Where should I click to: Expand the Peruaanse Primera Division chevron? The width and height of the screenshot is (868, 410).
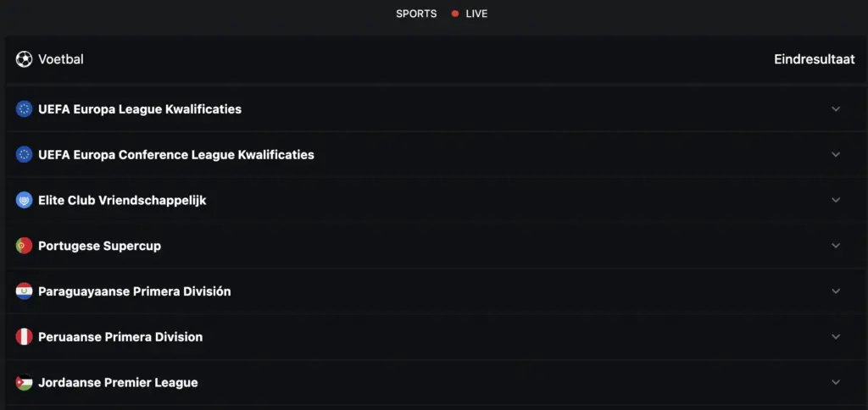836,336
